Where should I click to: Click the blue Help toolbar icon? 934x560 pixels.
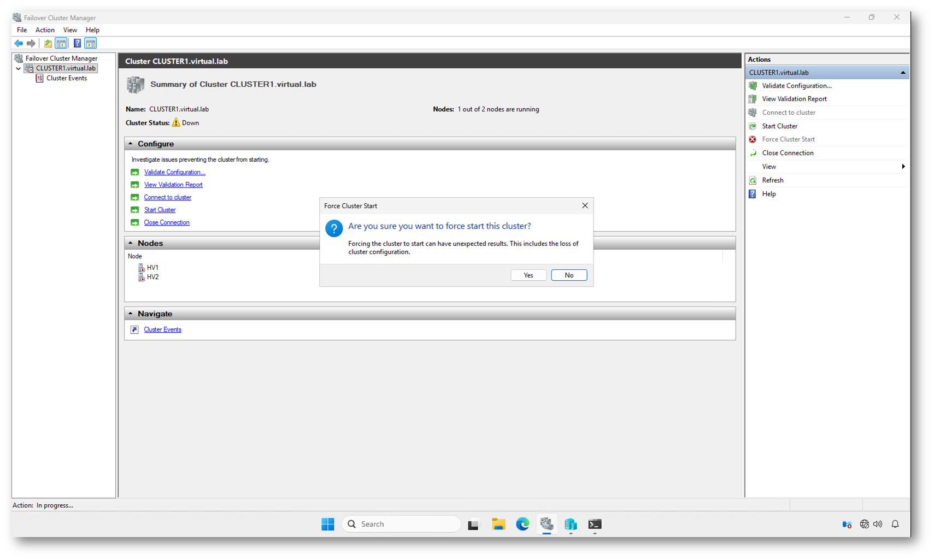[x=77, y=43]
